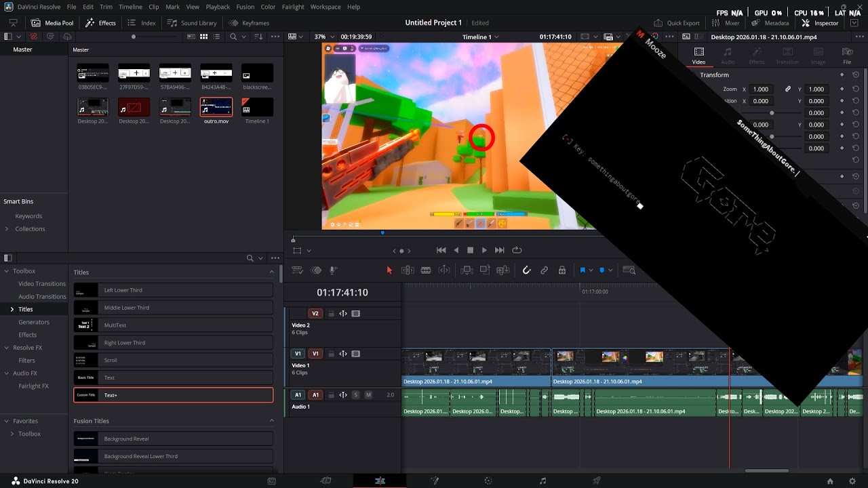The width and height of the screenshot is (868, 488).
Task: Toggle position lock icon
Action: (x=562, y=270)
